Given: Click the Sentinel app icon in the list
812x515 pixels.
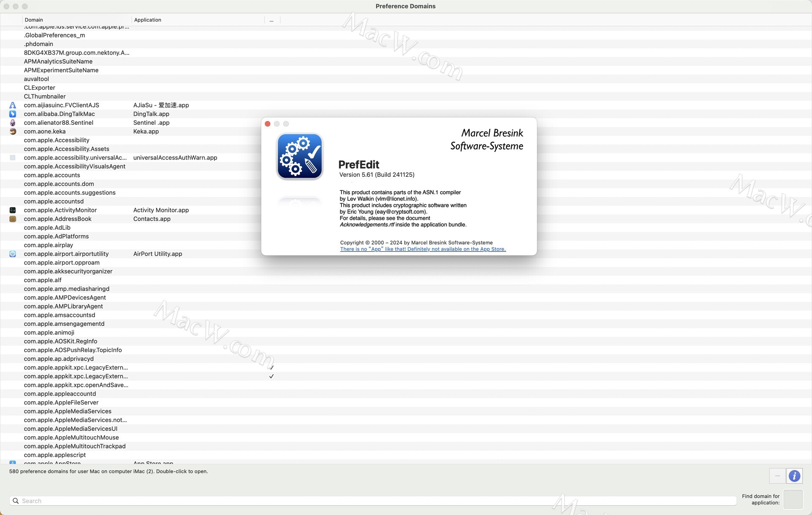Looking at the screenshot, I should click(x=13, y=123).
